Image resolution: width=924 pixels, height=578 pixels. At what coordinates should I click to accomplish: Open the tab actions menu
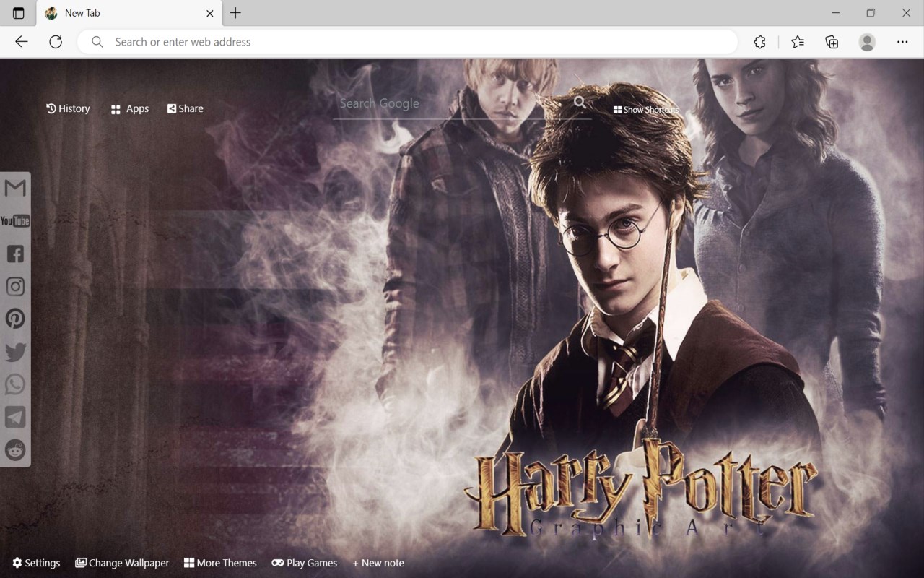pos(19,13)
